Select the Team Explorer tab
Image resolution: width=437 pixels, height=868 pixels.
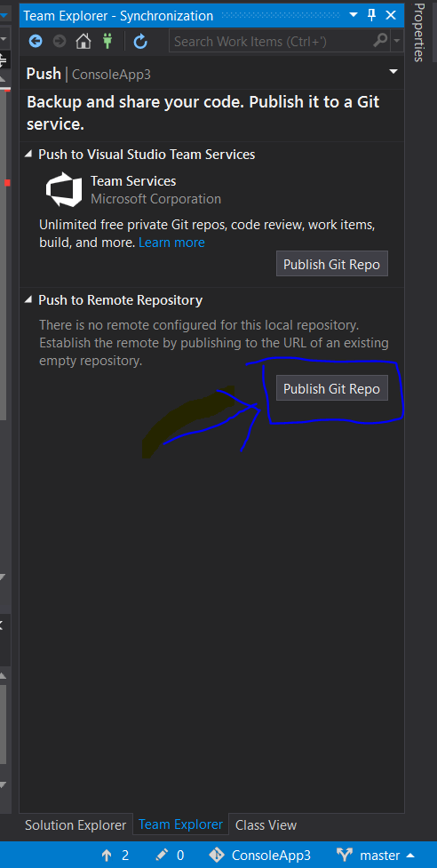click(181, 824)
